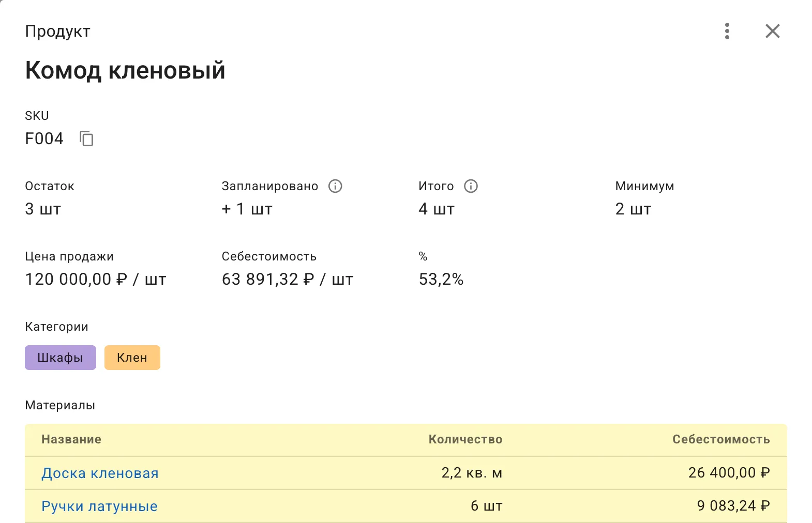
Task: Show info tooltip for Итого
Action: [471, 186]
